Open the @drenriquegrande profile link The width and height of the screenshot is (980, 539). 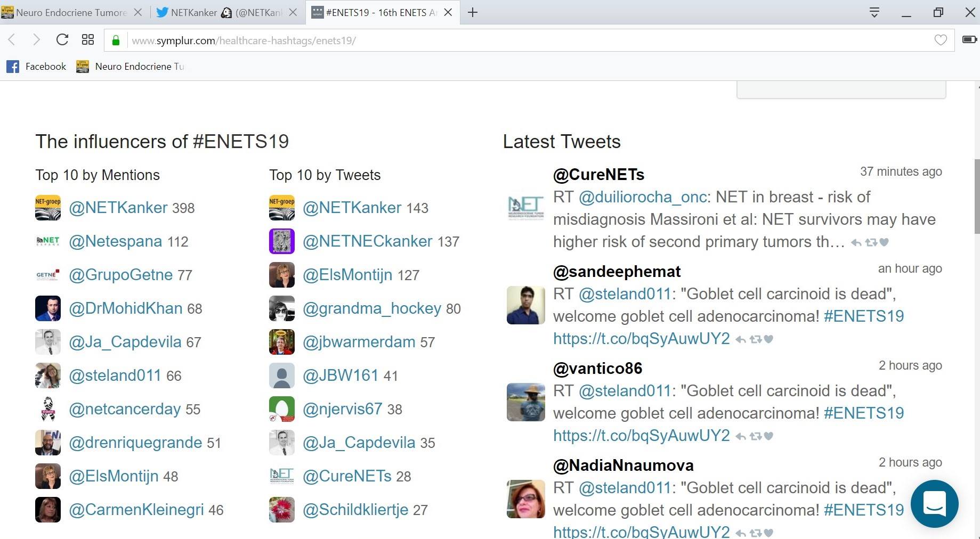pyautogui.click(x=135, y=443)
